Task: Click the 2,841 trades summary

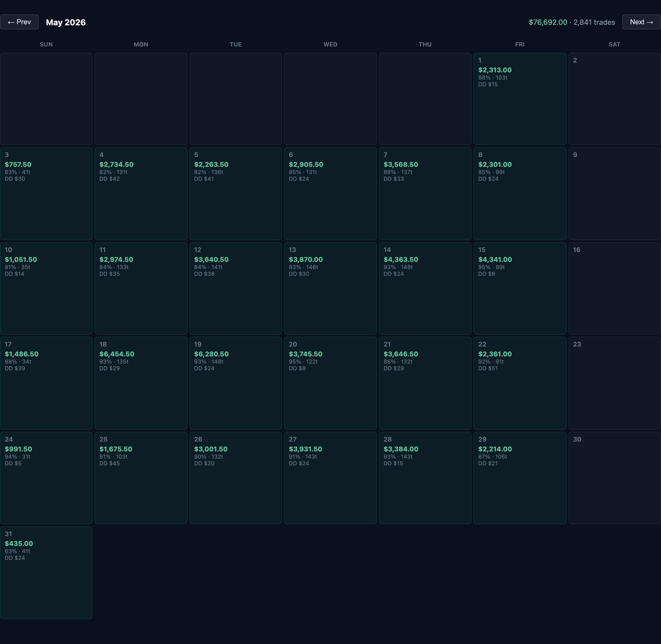Action: point(594,22)
